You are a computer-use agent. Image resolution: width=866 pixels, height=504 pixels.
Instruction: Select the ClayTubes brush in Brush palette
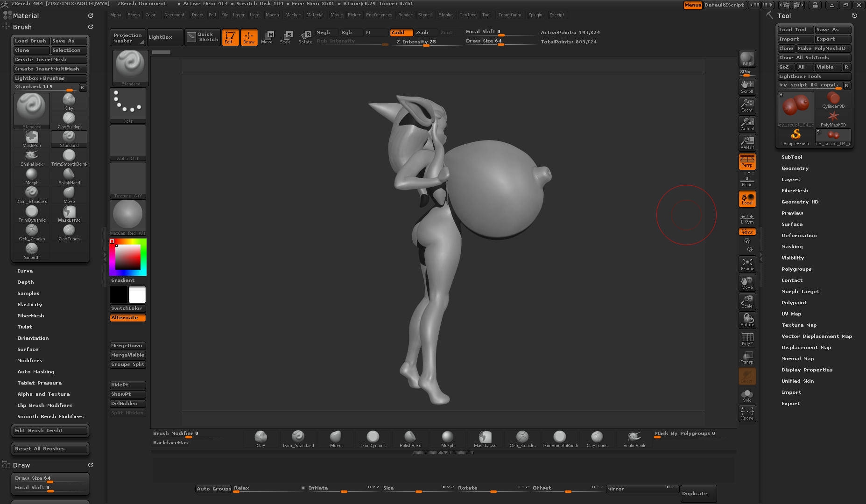pyautogui.click(x=69, y=232)
